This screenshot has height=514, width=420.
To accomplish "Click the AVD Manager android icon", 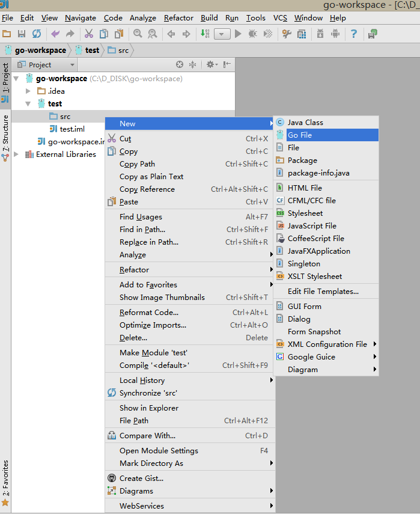I will tap(335, 34).
